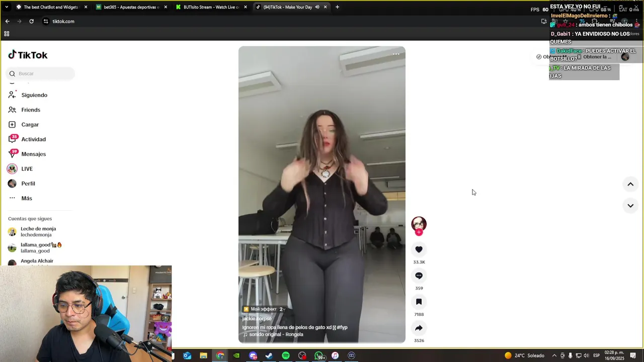
Task: Reload the page with the refresh icon
Action: 31,21
